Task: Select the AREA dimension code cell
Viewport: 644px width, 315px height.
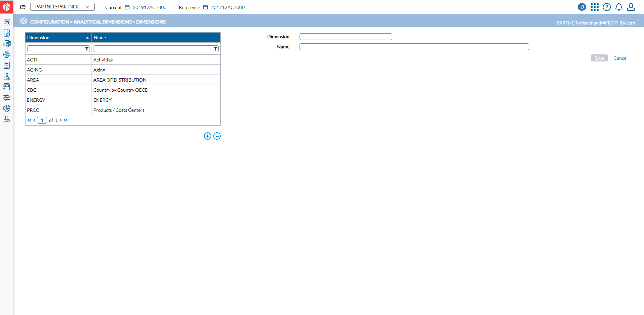Action: tap(58, 80)
